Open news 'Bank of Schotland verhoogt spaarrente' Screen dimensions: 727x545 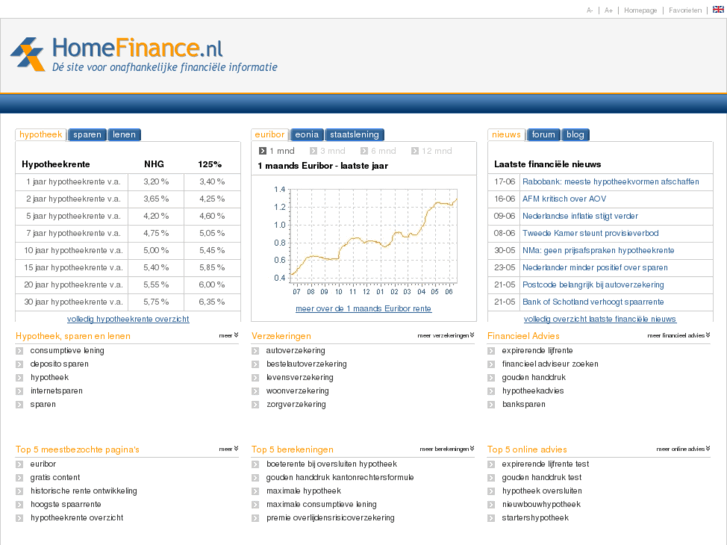pyautogui.click(x=593, y=302)
